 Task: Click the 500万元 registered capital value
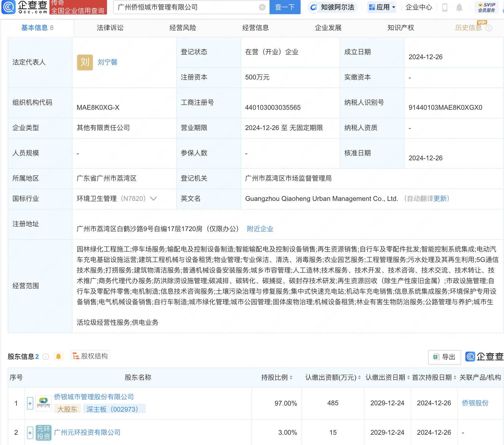(257, 77)
